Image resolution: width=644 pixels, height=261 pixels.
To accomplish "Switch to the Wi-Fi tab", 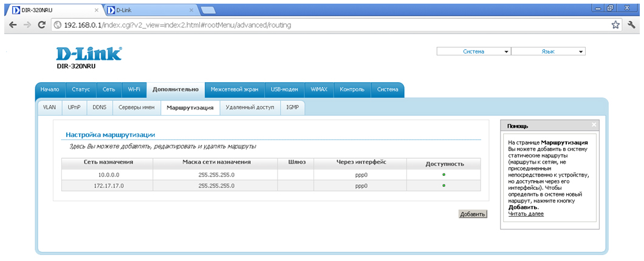I will pyautogui.click(x=134, y=89).
